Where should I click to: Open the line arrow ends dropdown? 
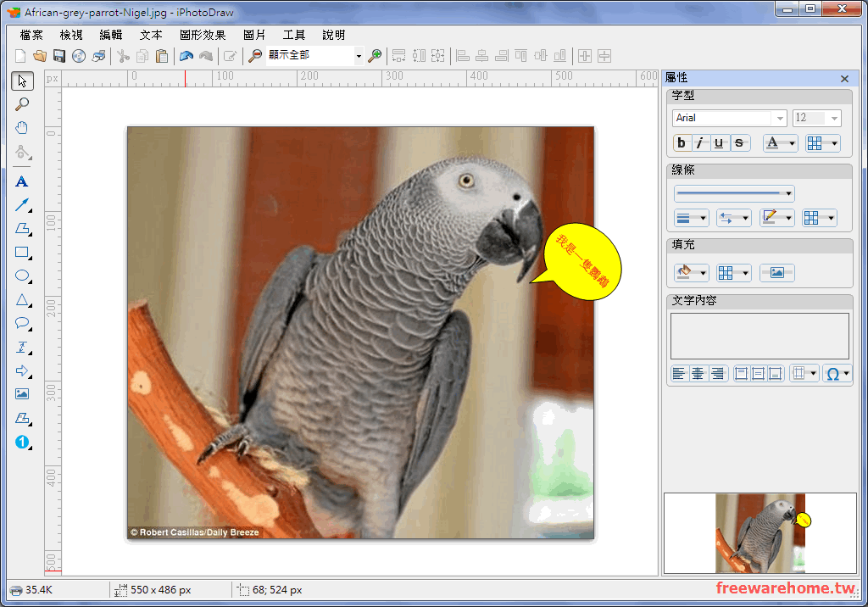(733, 218)
